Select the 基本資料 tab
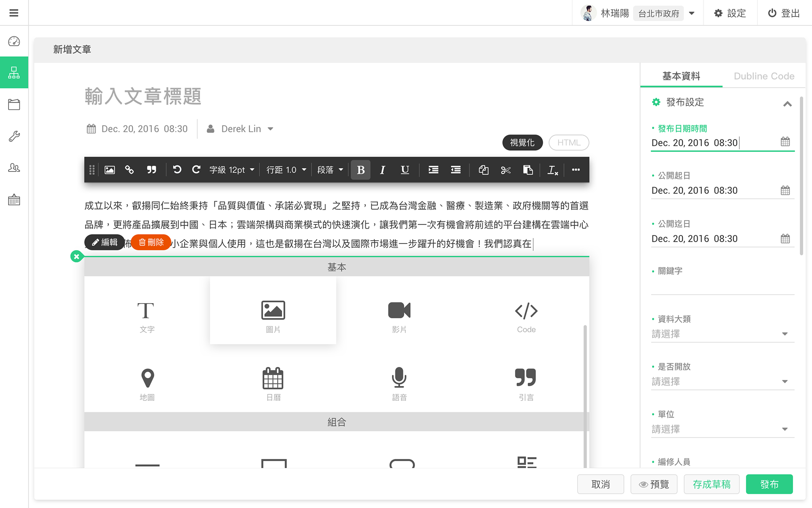 click(681, 76)
